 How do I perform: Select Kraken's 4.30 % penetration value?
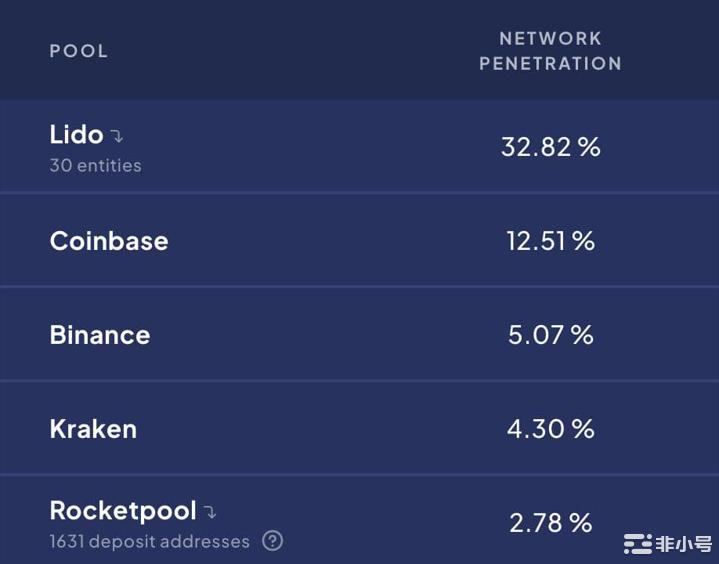coord(550,429)
